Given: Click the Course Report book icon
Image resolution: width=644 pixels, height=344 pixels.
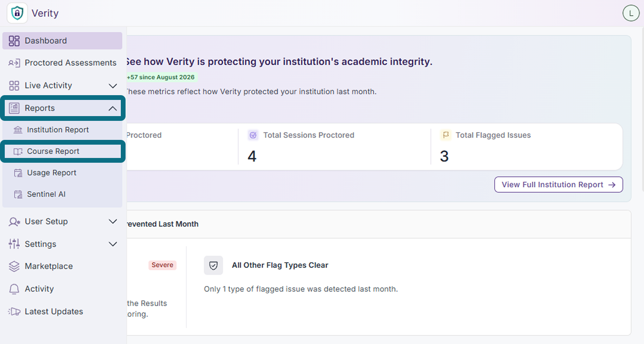Looking at the screenshot, I should pos(18,151).
